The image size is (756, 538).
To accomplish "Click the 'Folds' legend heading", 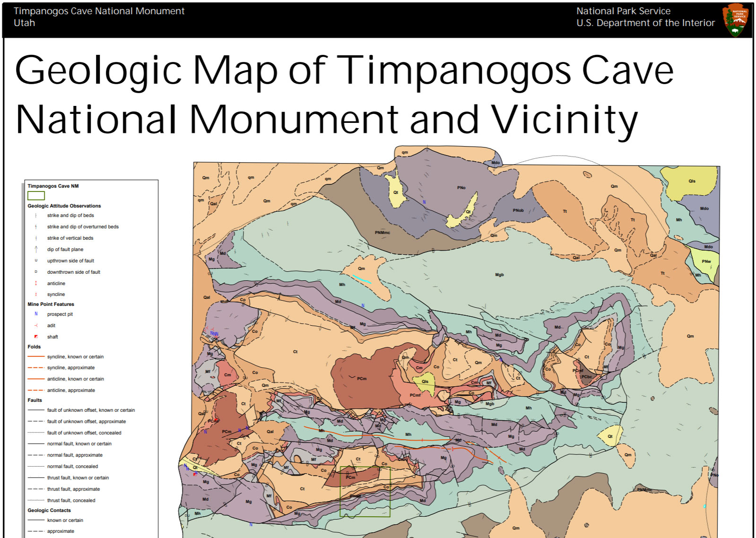I will tap(34, 347).
